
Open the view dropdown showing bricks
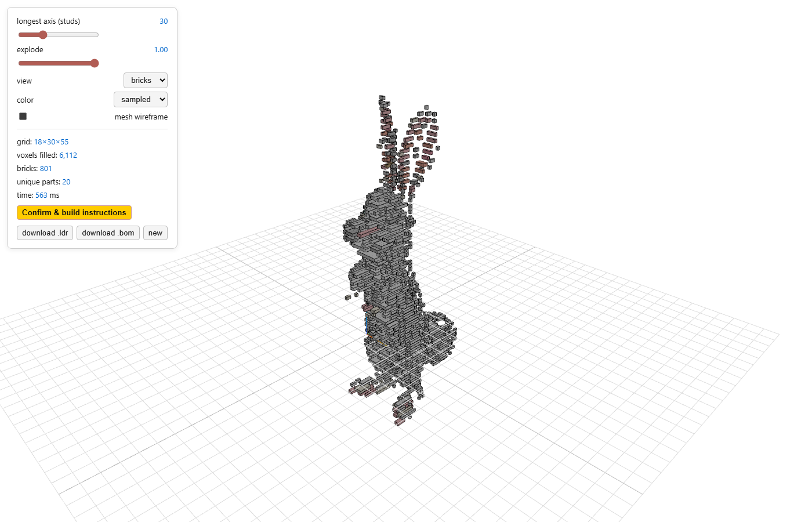[146, 80]
